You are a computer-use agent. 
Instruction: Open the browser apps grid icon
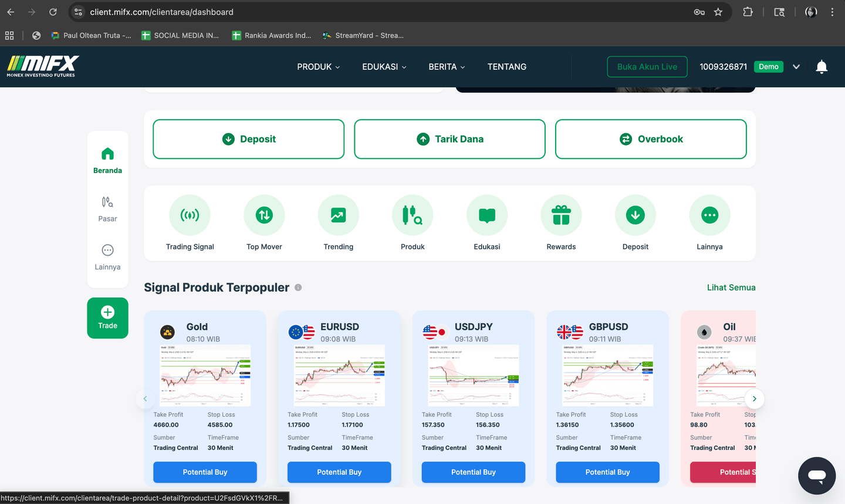[x=9, y=35]
